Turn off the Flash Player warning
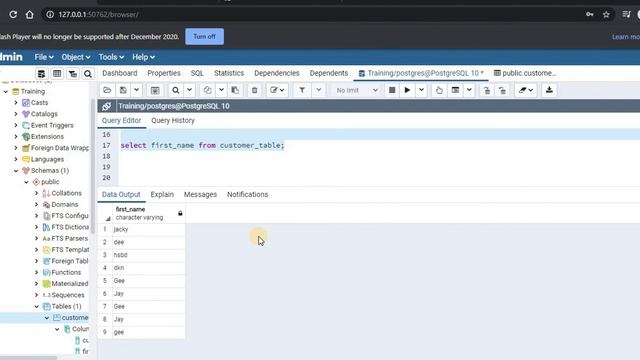This screenshot has width=640, height=360. pos(204,36)
